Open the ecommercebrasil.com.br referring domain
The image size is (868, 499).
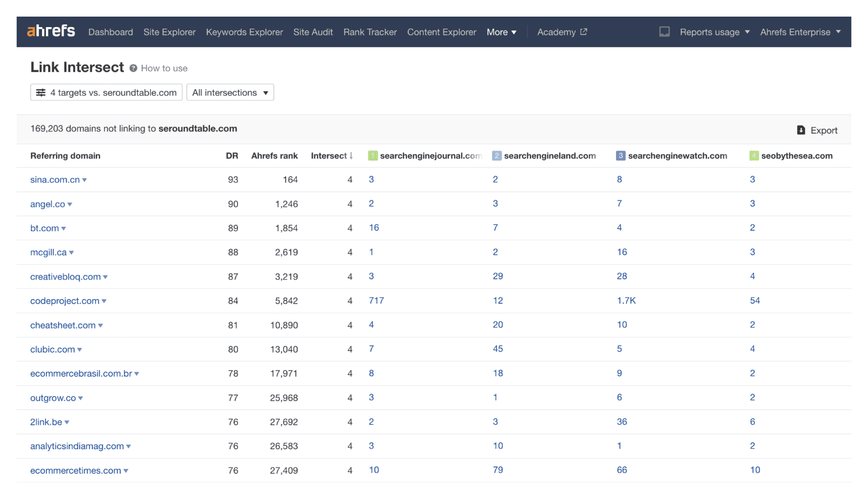[x=81, y=374]
